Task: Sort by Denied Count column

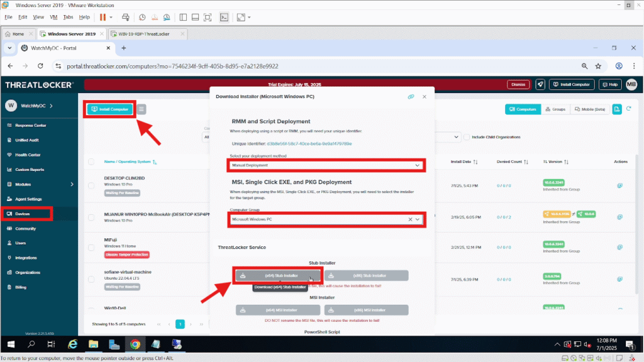Action: coord(512,162)
